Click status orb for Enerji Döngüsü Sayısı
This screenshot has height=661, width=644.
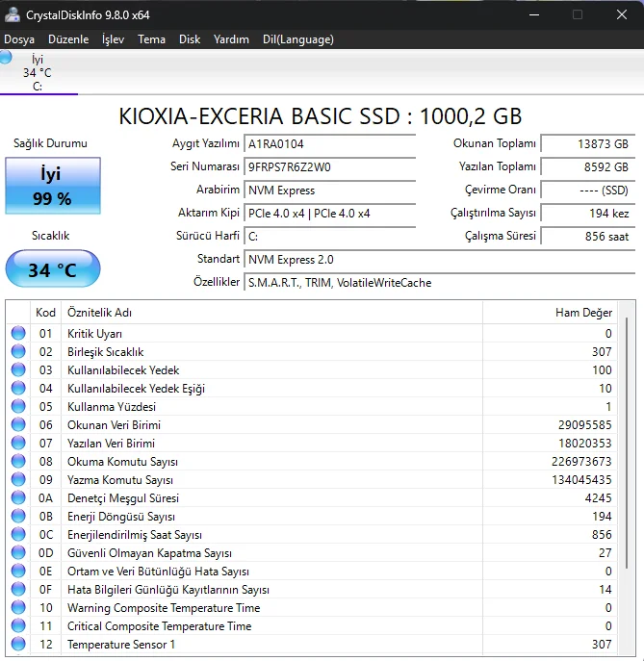pos(18,516)
